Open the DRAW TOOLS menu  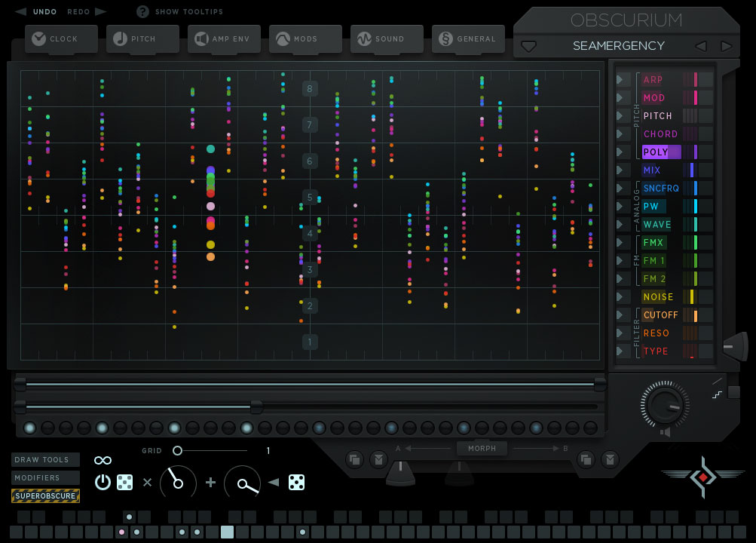tap(45, 459)
